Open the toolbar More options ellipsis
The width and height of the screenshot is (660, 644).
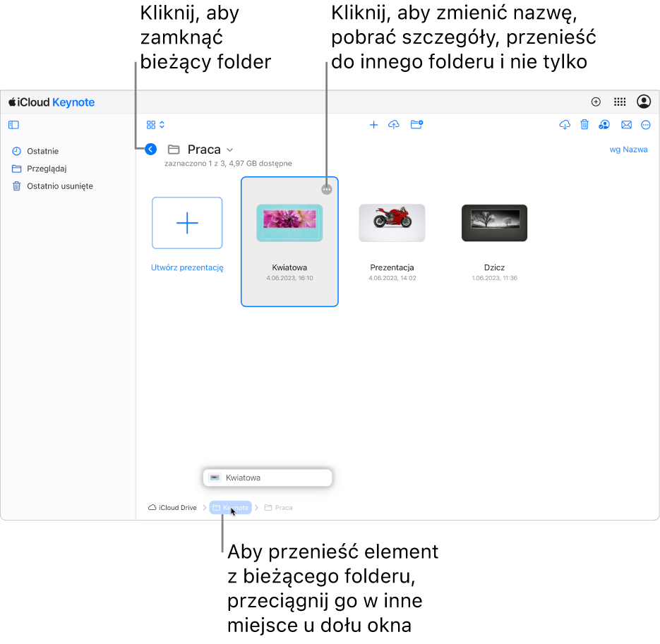[x=646, y=125]
